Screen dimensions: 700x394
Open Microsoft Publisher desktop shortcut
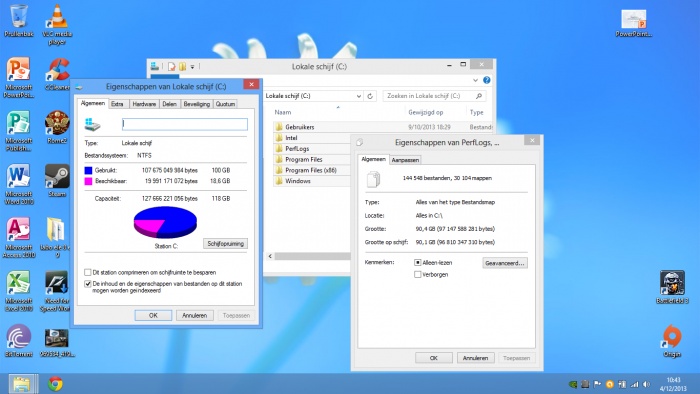pos(18,131)
